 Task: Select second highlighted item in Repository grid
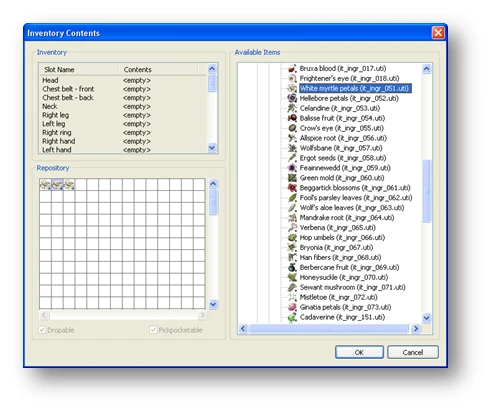[57, 184]
